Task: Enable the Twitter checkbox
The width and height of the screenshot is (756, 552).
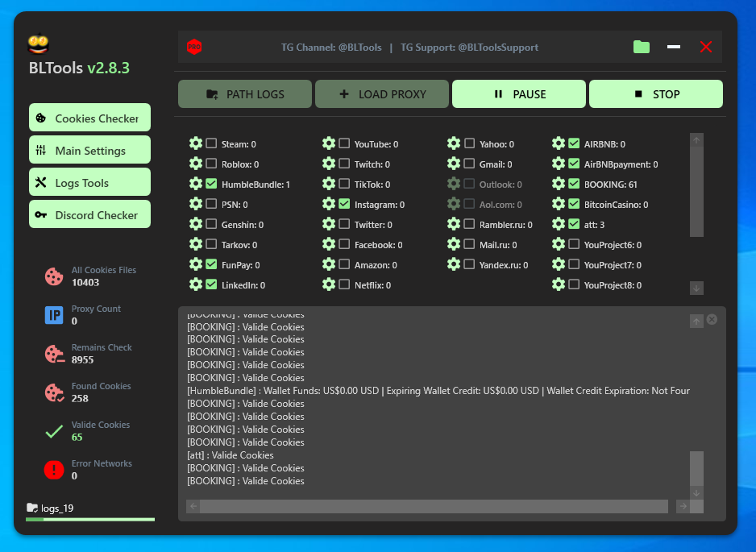Action: (344, 224)
